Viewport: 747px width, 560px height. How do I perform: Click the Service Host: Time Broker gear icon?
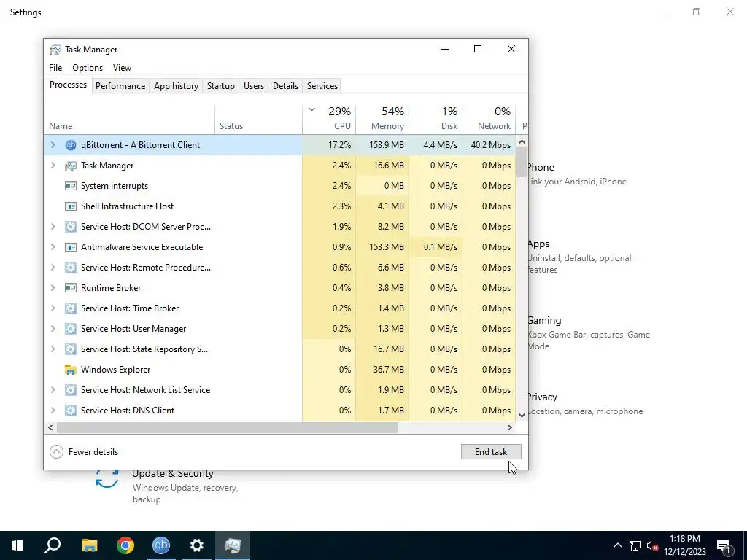click(71, 308)
